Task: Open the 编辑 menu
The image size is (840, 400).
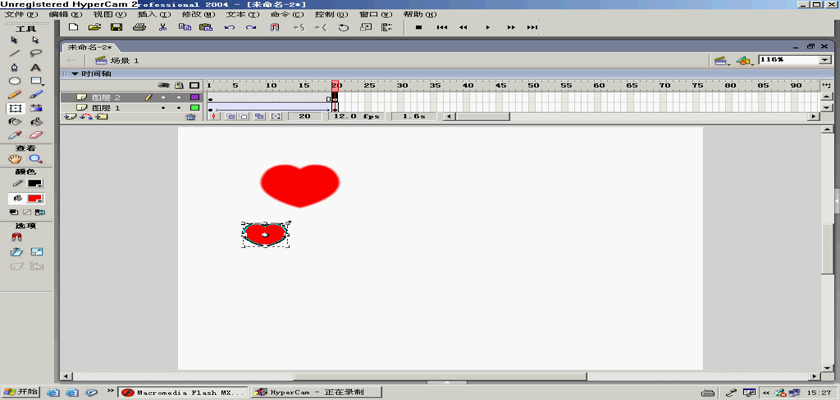Action: click(x=66, y=14)
